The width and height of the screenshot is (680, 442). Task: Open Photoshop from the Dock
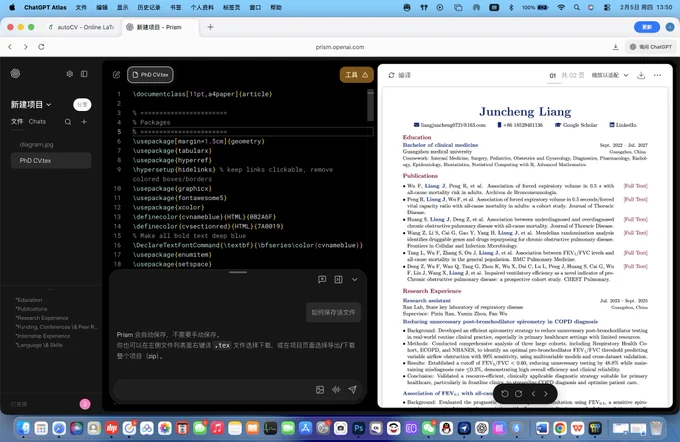358,429
